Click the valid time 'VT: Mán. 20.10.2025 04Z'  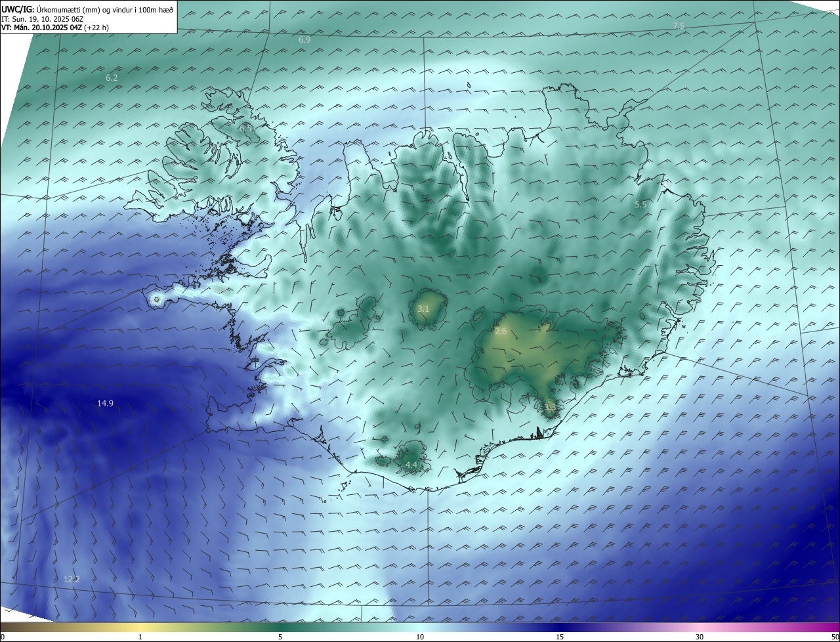(x=41, y=28)
